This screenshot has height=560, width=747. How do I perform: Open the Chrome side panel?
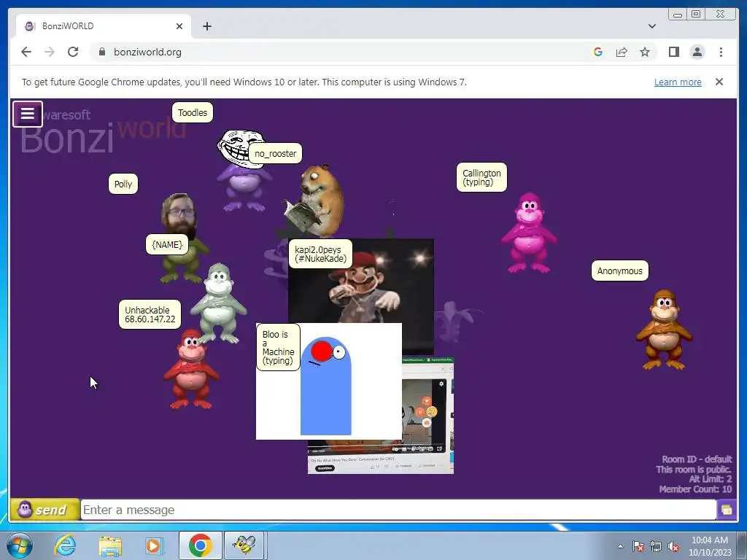click(673, 52)
